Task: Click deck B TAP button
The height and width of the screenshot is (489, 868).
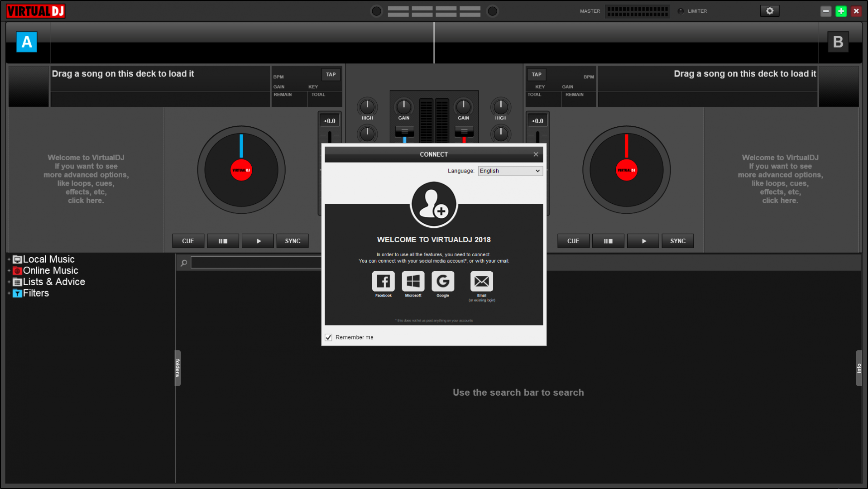Action: point(537,74)
